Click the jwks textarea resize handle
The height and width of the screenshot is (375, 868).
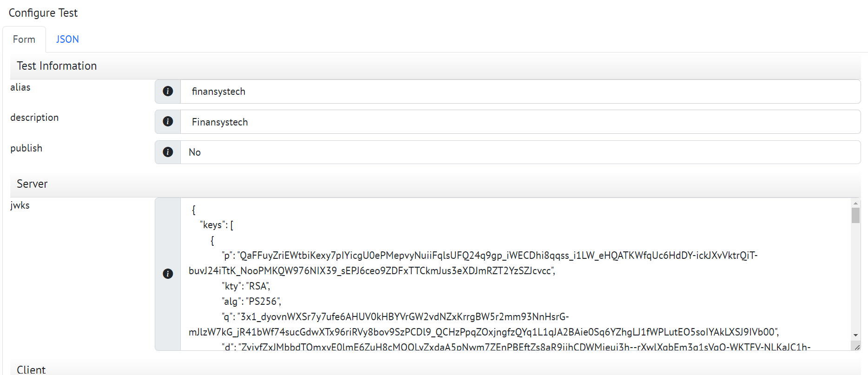[x=857, y=347]
